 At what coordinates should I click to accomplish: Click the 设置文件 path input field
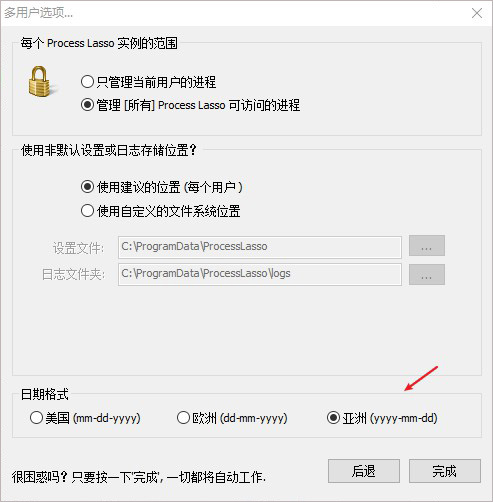(260, 247)
